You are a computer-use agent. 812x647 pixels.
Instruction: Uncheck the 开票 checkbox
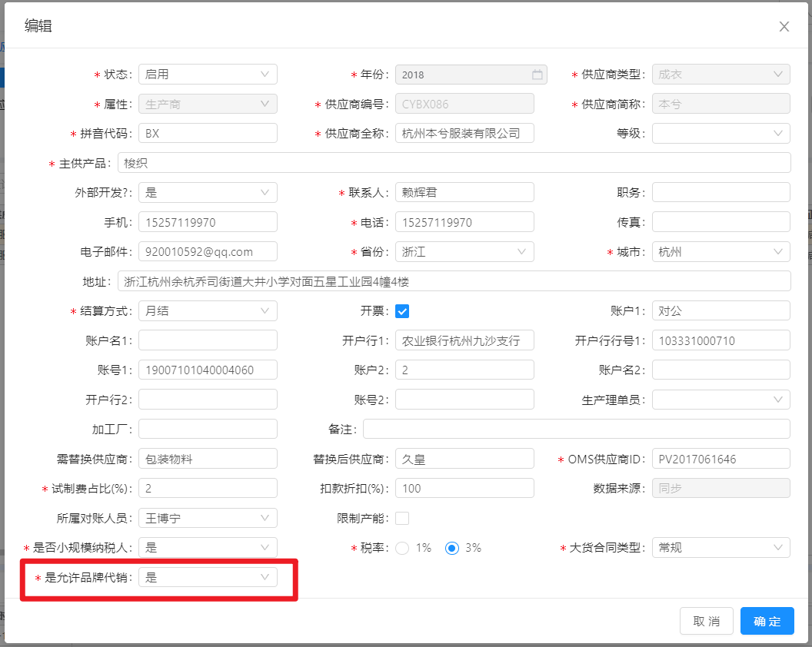402,311
